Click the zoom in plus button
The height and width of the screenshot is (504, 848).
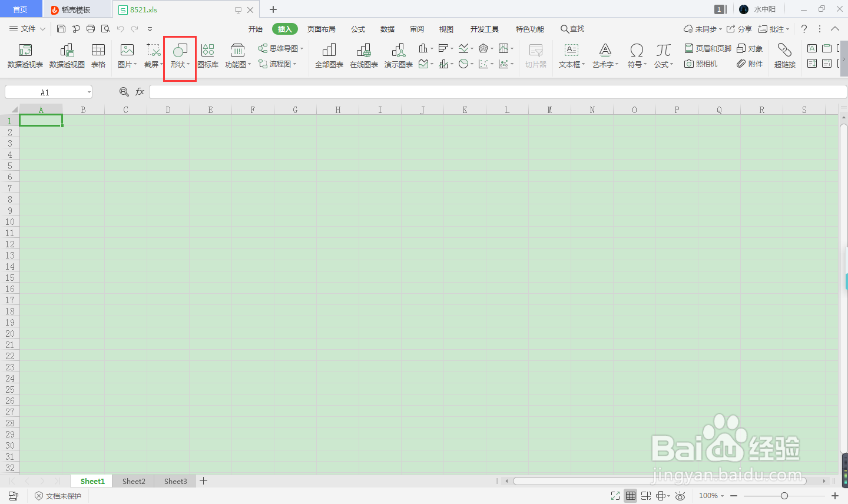[835, 496]
